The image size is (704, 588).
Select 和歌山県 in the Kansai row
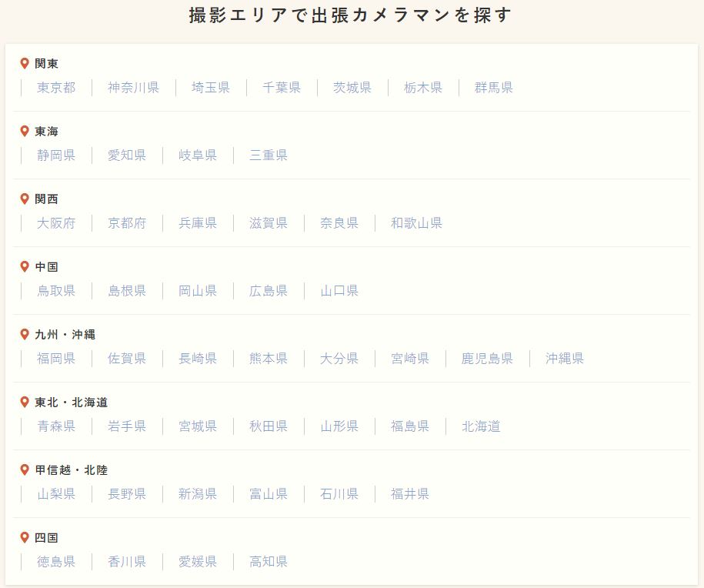pyautogui.click(x=417, y=223)
